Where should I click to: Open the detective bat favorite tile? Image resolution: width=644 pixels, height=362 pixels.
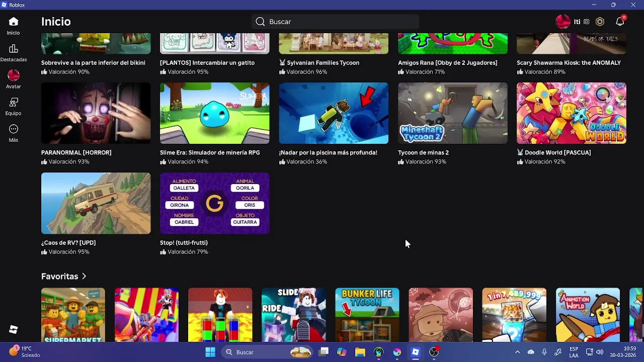click(x=441, y=315)
